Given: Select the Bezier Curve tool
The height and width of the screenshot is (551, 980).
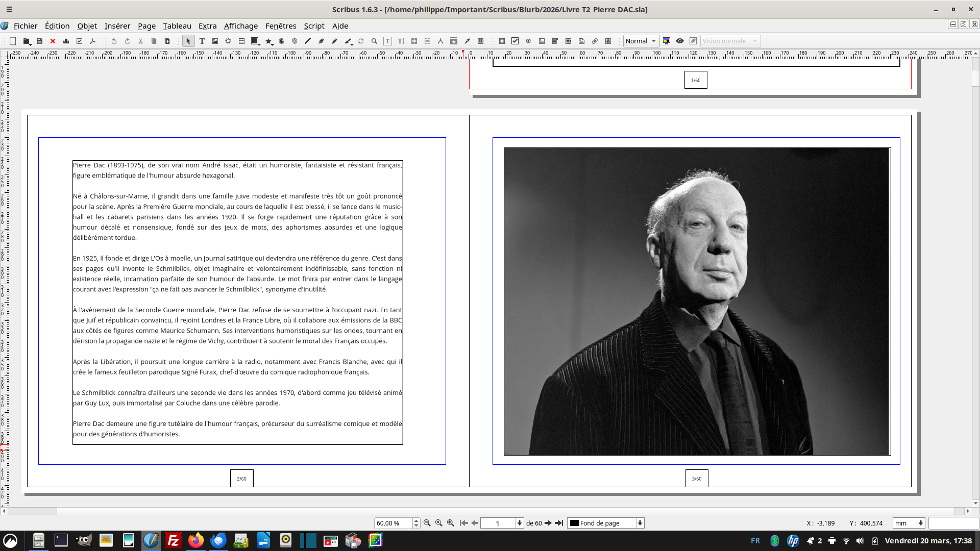Looking at the screenshot, I should [321, 41].
